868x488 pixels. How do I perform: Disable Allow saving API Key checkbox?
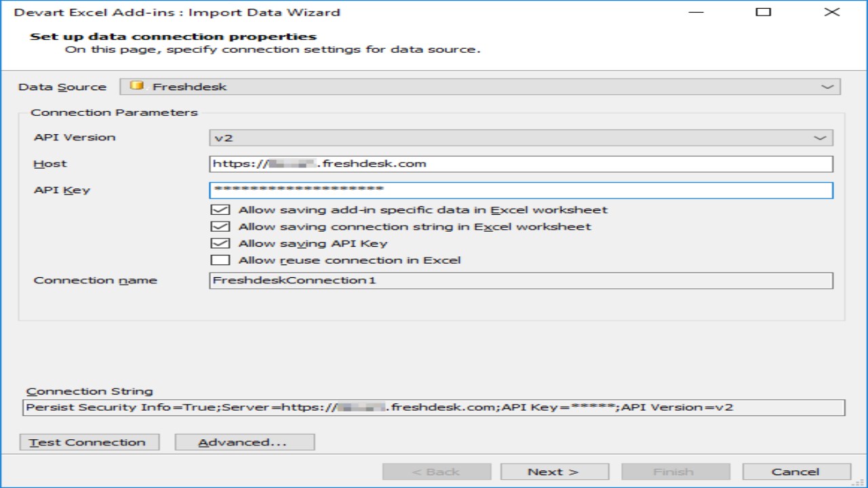pyautogui.click(x=220, y=243)
